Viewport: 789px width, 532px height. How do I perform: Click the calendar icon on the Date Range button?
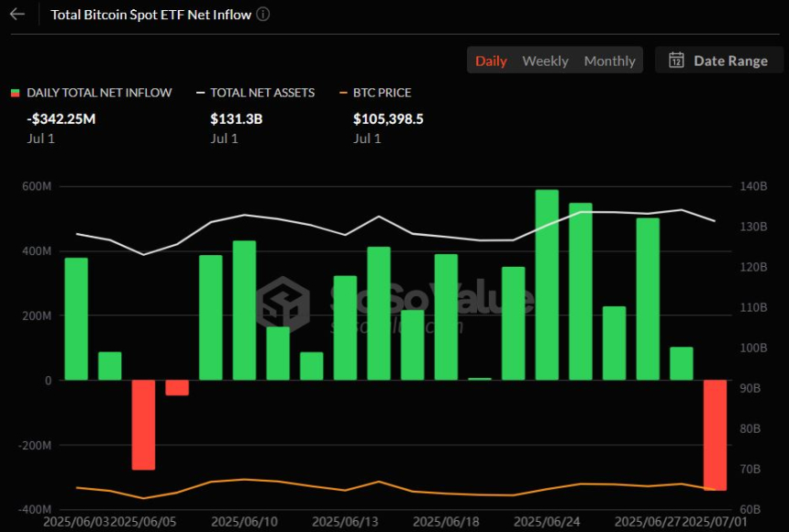(x=676, y=60)
